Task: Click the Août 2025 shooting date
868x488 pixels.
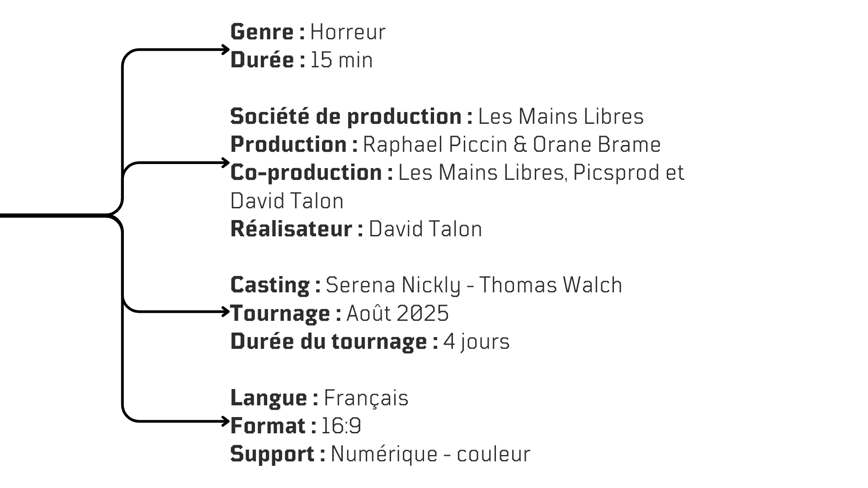Action: click(x=397, y=314)
